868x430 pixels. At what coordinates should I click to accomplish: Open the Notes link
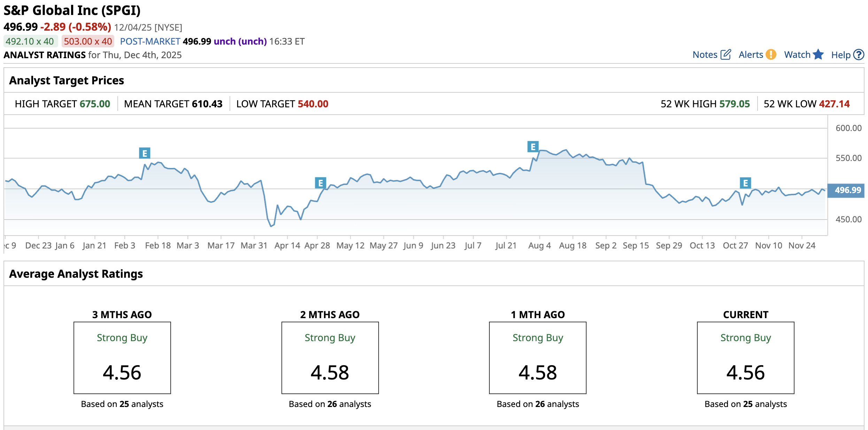[705, 55]
